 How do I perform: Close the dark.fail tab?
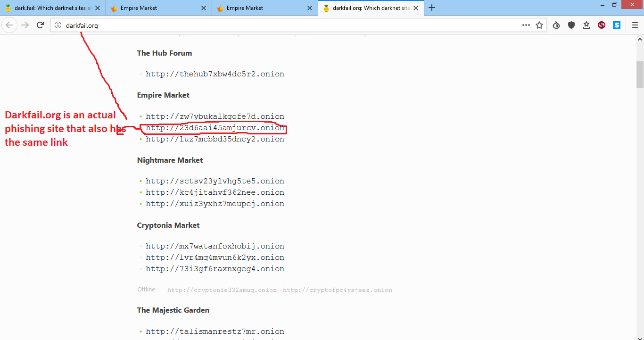click(98, 8)
